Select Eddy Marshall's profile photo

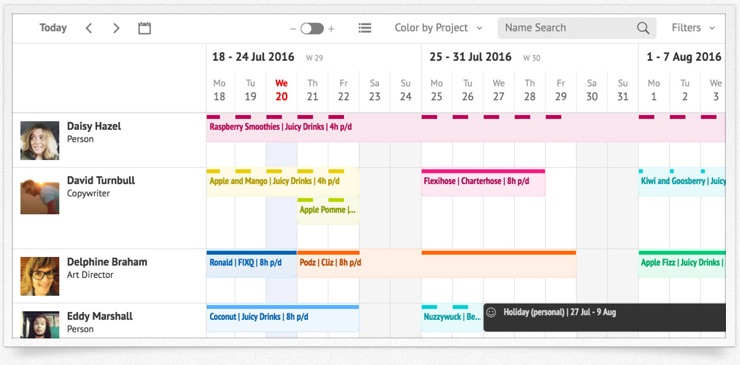point(40,324)
